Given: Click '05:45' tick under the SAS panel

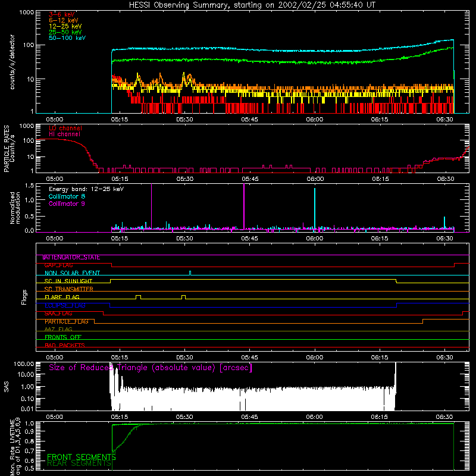Looking at the screenshot, I should pos(249,417).
